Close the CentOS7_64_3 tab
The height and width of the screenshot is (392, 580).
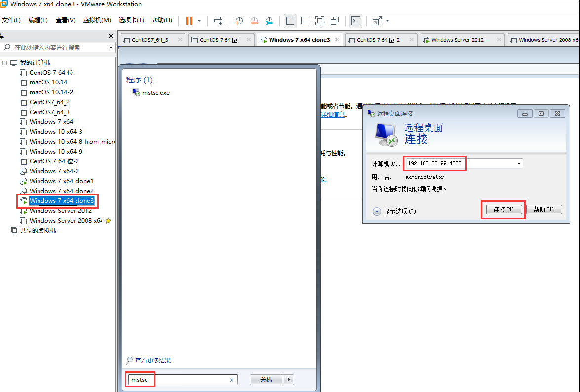180,39
